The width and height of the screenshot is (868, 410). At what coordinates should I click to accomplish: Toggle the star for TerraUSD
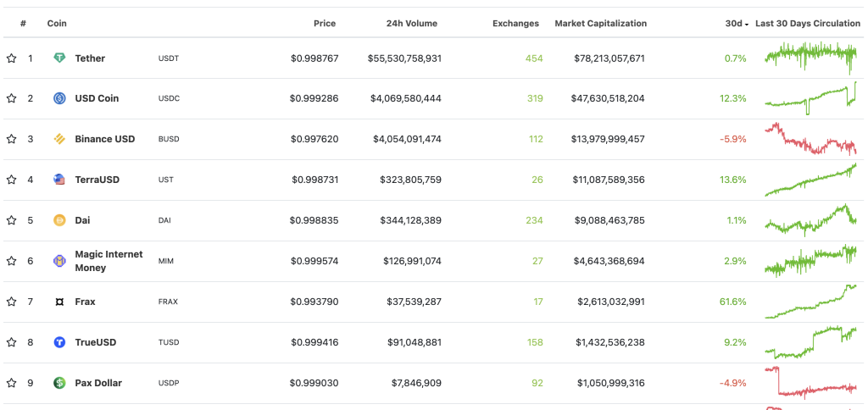(x=11, y=180)
